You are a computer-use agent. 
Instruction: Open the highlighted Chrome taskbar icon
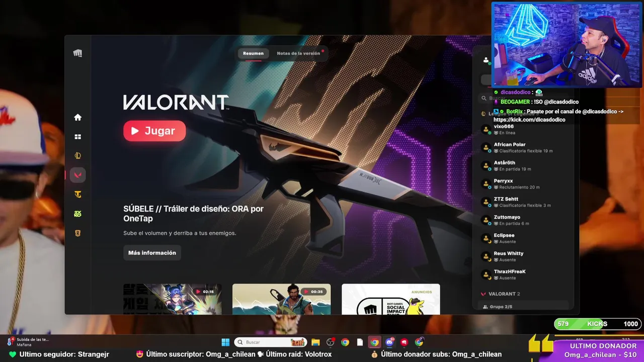(374, 342)
